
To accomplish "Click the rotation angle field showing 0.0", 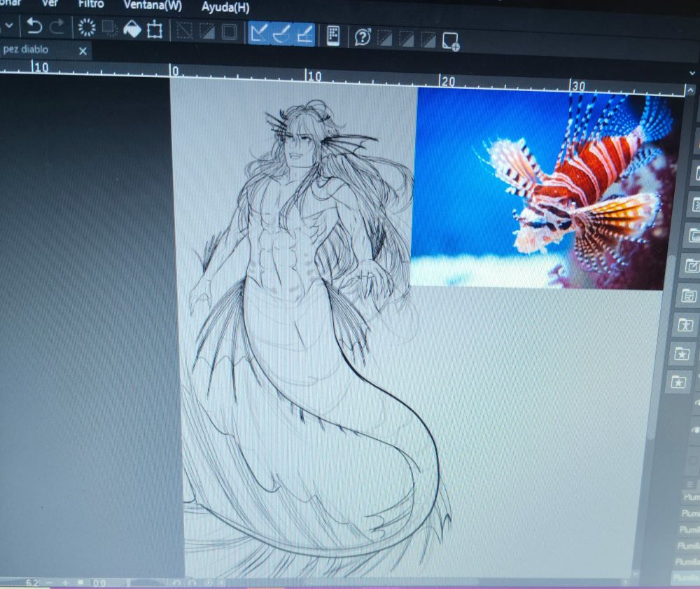I will coord(99,583).
